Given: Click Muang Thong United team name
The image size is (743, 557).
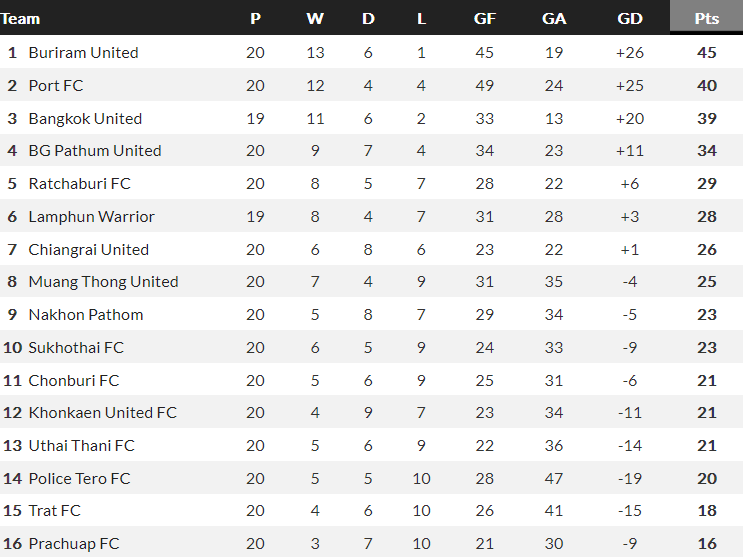Looking at the screenshot, I should [x=103, y=282].
